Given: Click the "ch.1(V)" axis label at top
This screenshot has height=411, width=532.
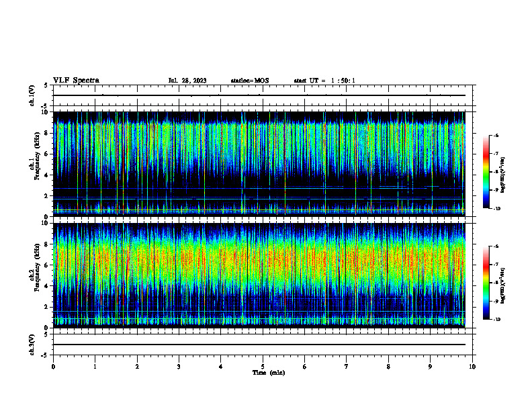Looking at the screenshot, I should 32,95.
